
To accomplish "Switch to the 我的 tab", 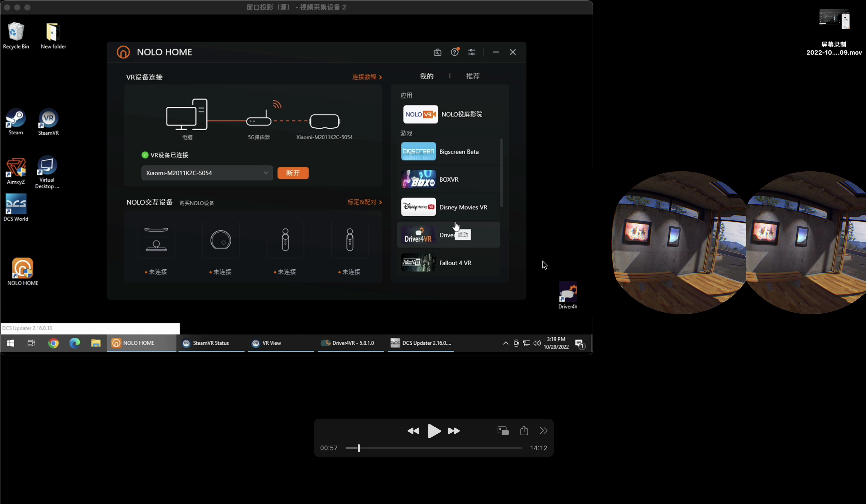I will (x=427, y=76).
